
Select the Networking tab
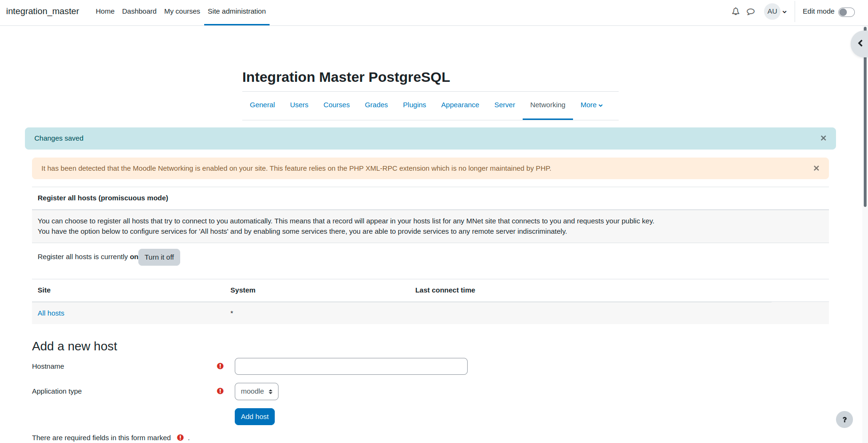548,105
